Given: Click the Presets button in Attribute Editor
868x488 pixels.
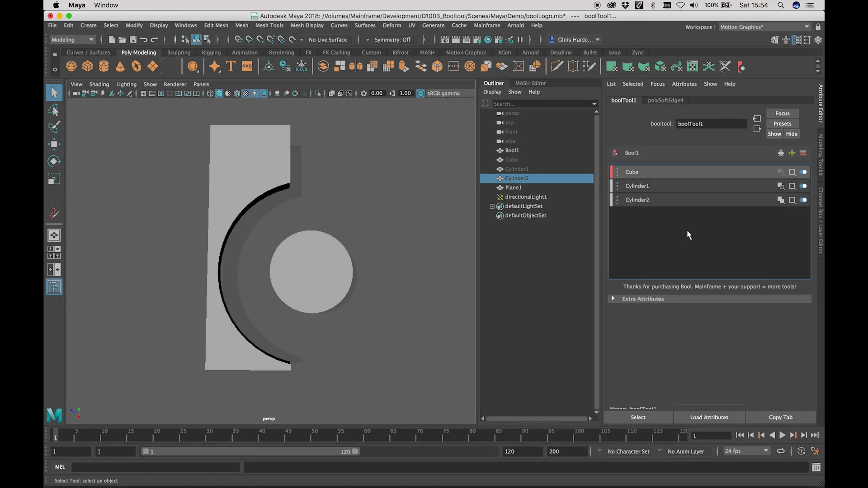Looking at the screenshot, I should tap(782, 123).
